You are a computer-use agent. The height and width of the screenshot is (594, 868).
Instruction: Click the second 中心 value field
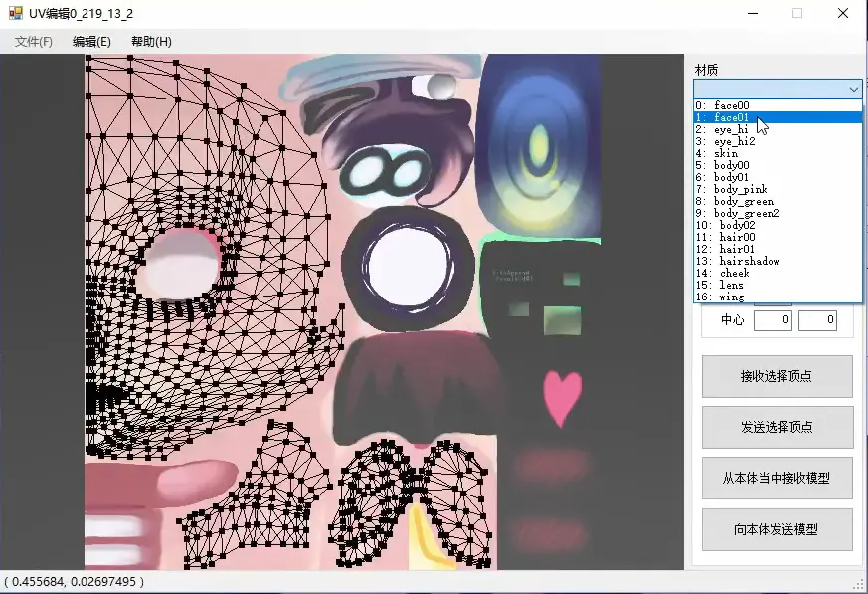(x=817, y=320)
